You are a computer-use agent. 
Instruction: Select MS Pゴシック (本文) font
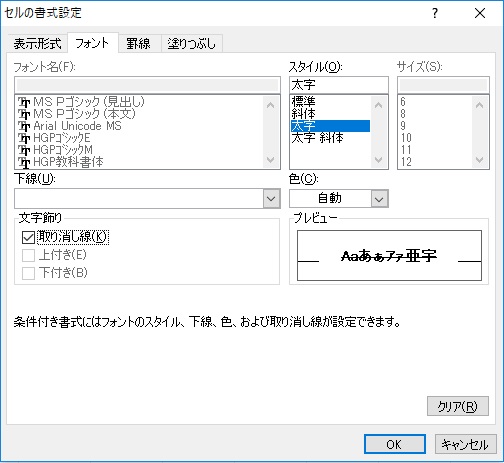(x=85, y=114)
